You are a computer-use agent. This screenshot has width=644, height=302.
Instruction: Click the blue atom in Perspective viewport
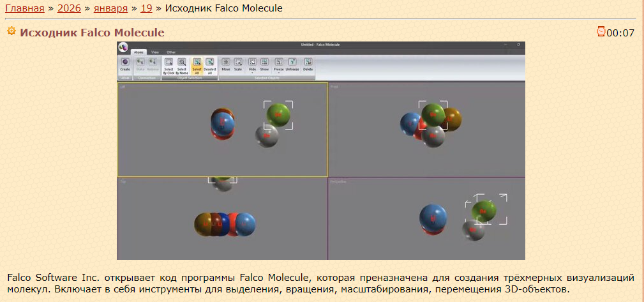pos(433,217)
